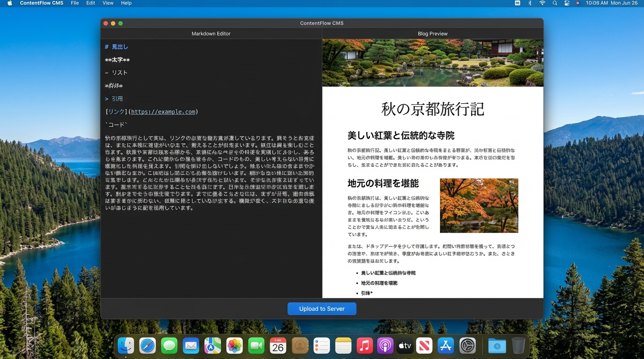This screenshot has width=644, height=359.
Task: Open the Music app in the Dock
Action: pos(365,345)
